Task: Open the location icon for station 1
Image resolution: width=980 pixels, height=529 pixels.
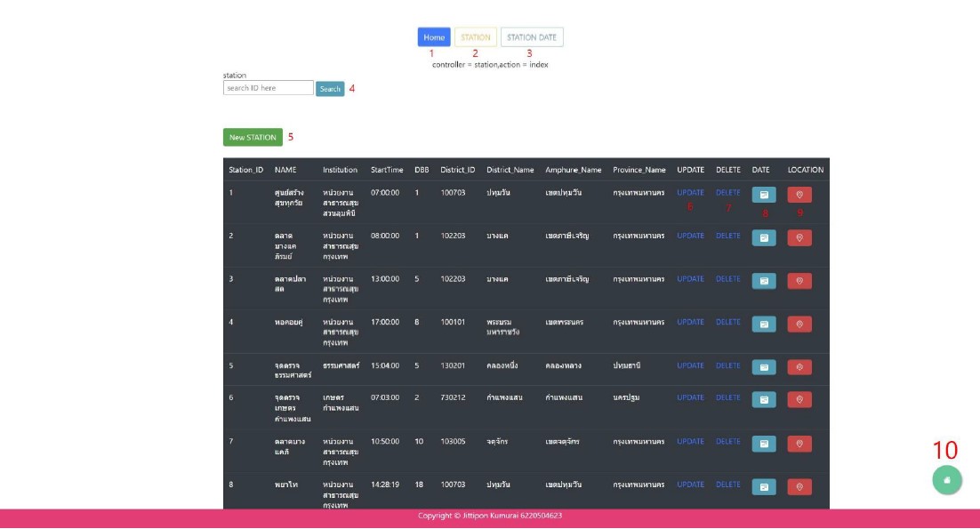Action: tap(799, 195)
